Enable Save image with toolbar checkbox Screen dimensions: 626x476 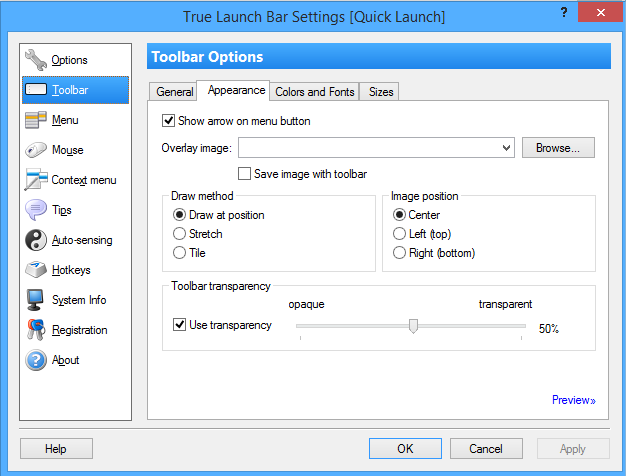245,173
